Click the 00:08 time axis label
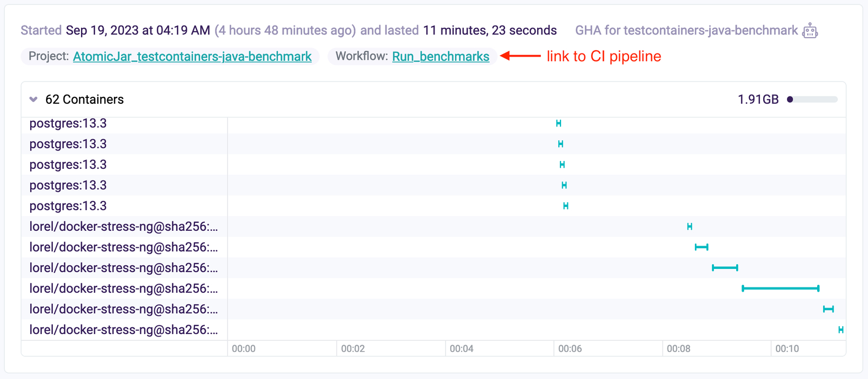Screen dimensions: 868x379 679,349
